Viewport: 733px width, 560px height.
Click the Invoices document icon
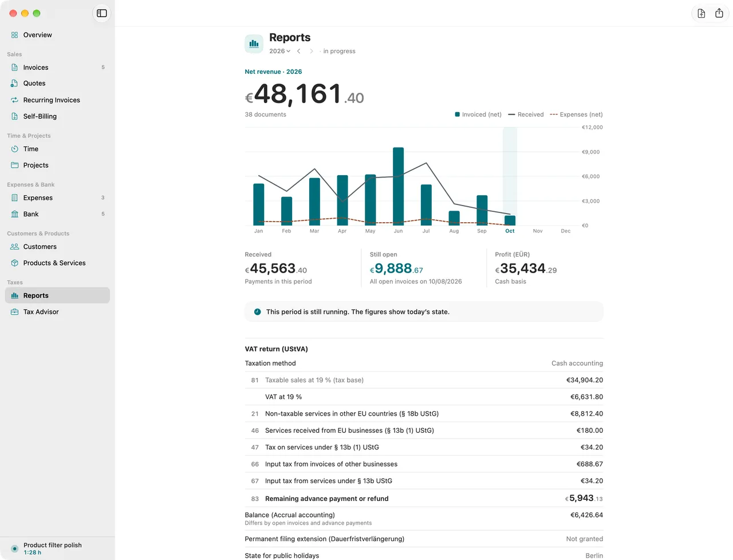coord(15,68)
